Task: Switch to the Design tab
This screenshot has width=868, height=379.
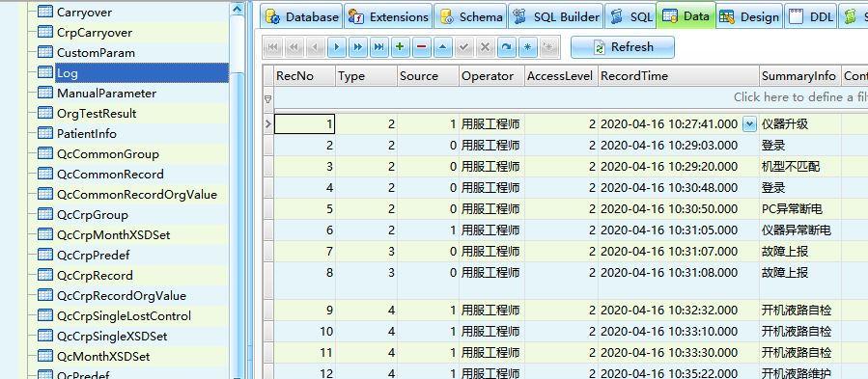Action: coord(749,17)
